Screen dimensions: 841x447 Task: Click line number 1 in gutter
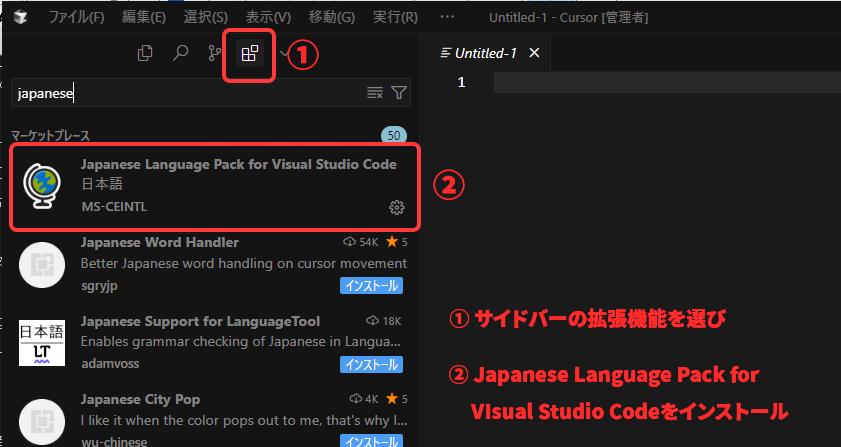(461, 82)
